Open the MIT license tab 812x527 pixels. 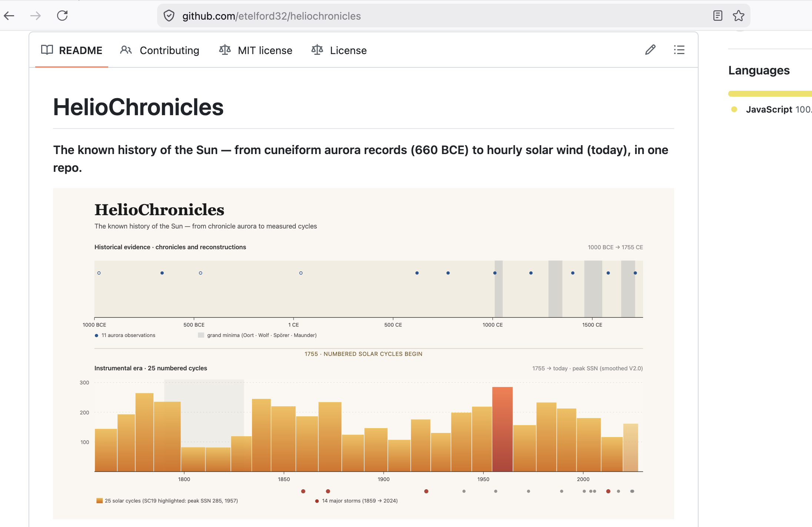265,50
